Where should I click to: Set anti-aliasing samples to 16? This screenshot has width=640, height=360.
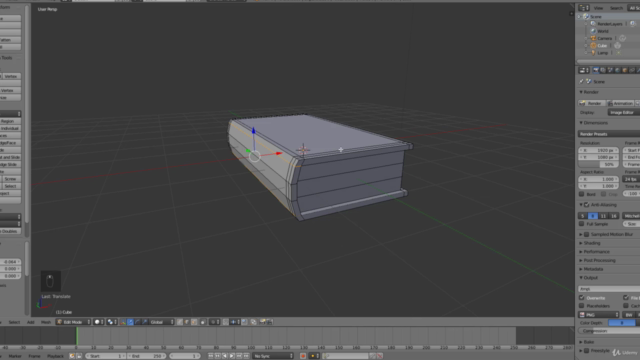613,216
